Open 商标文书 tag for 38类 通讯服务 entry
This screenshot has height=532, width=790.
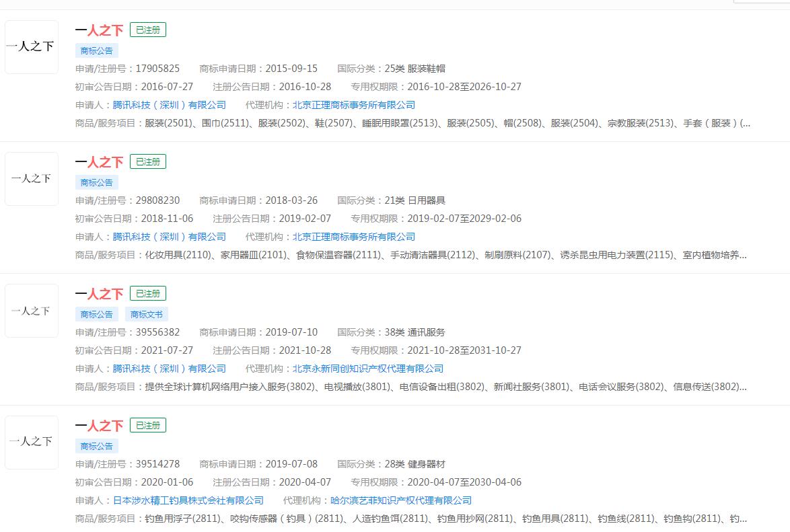click(147, 314)
